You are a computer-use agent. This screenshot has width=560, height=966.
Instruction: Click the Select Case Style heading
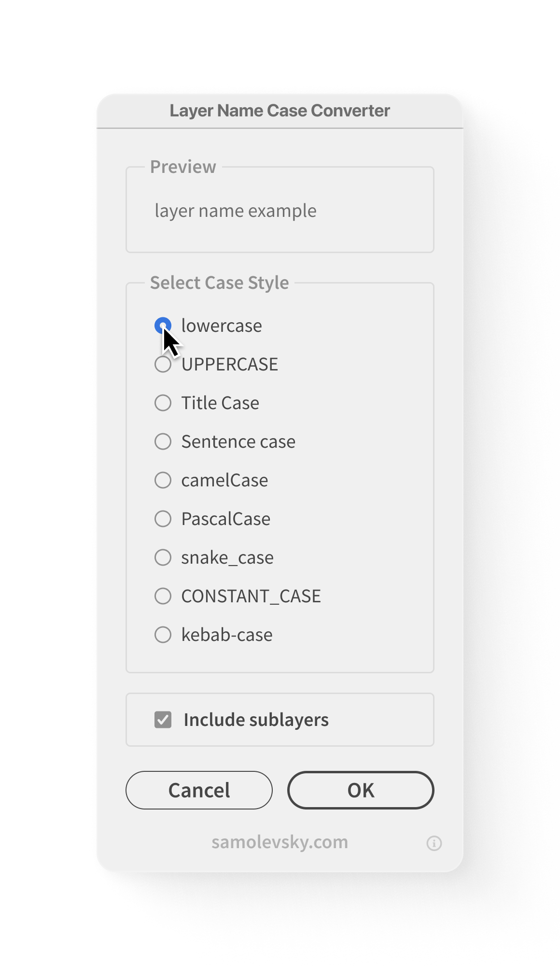pyautogui.click(x=219, y=283)
